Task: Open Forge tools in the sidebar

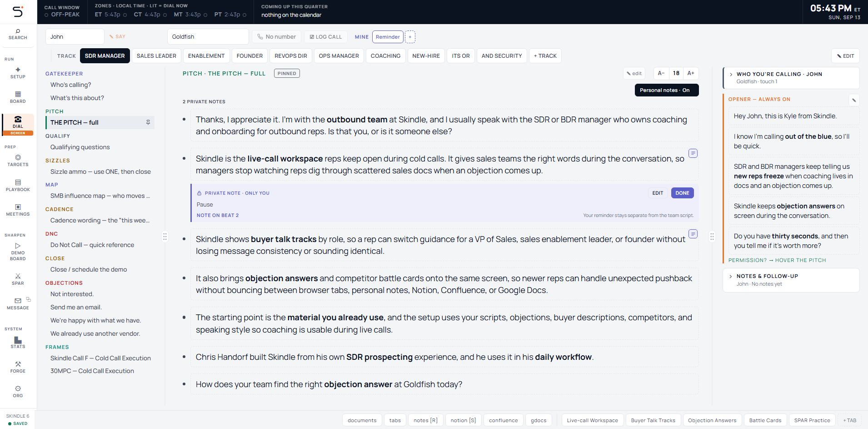Action: (x=18, y=367)
